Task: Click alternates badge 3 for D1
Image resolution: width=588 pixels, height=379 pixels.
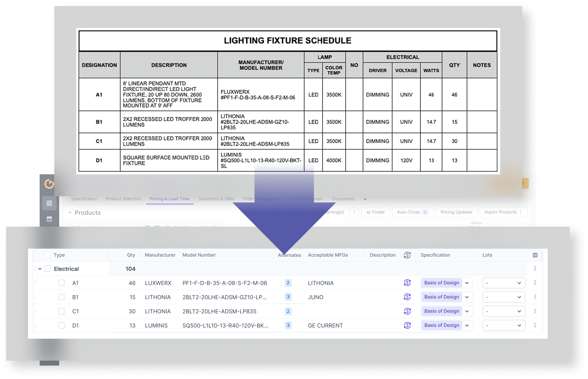Action: tap(288, 325)
